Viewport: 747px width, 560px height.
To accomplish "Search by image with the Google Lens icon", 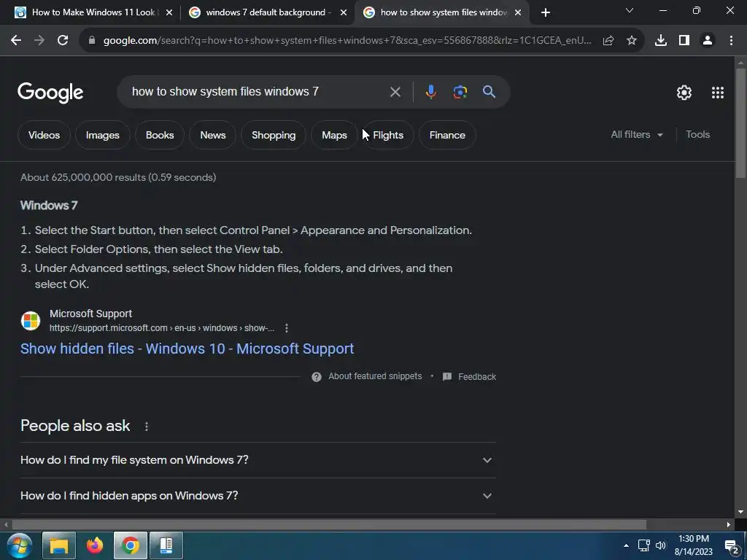I will tap(460, 91).
